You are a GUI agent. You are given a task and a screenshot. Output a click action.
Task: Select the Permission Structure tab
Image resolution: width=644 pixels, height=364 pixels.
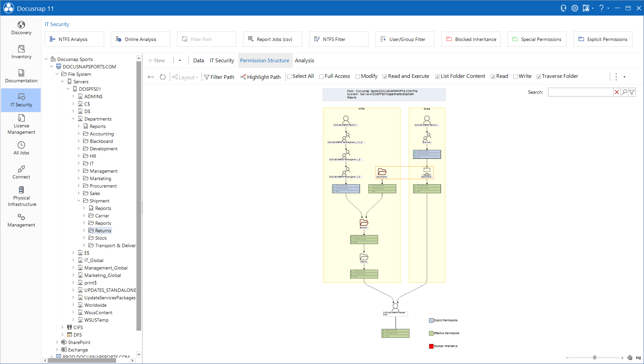click(265, 60)
